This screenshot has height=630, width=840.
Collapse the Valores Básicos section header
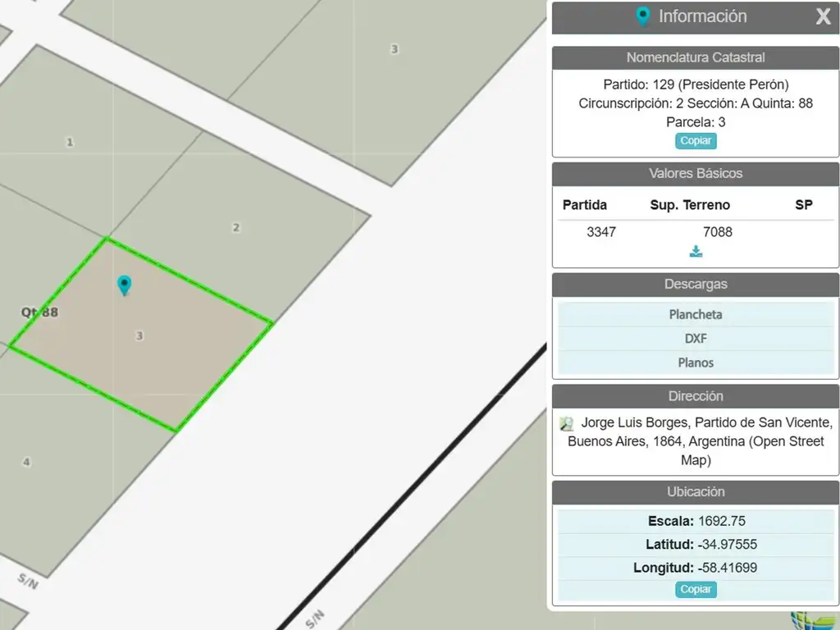696,174
